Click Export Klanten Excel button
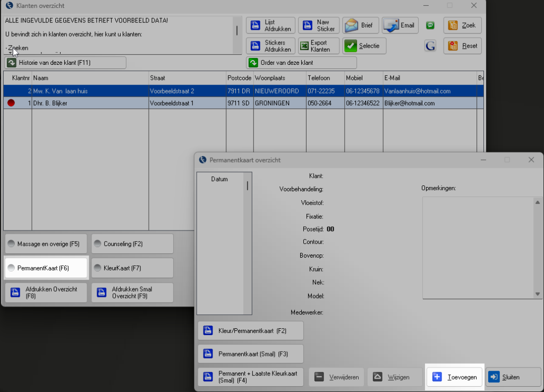 [319, 46]
